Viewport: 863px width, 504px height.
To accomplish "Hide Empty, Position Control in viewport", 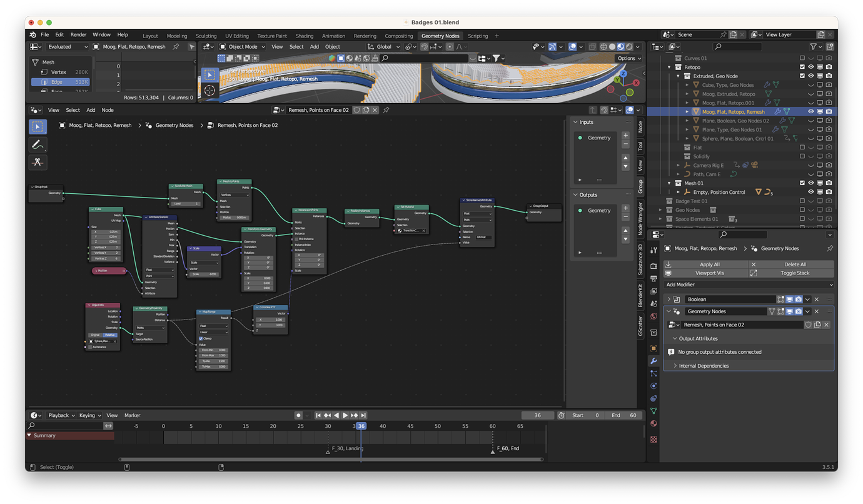I will tap(811, 192).
